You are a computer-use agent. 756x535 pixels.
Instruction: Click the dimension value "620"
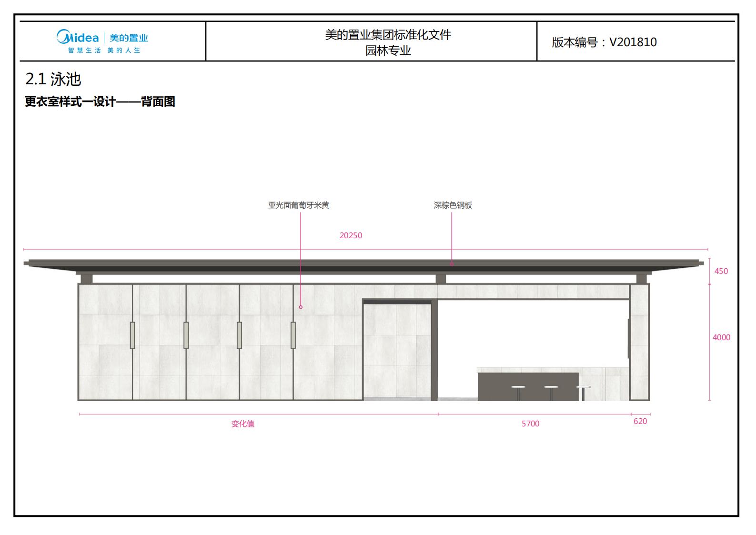tap(640, 421)
